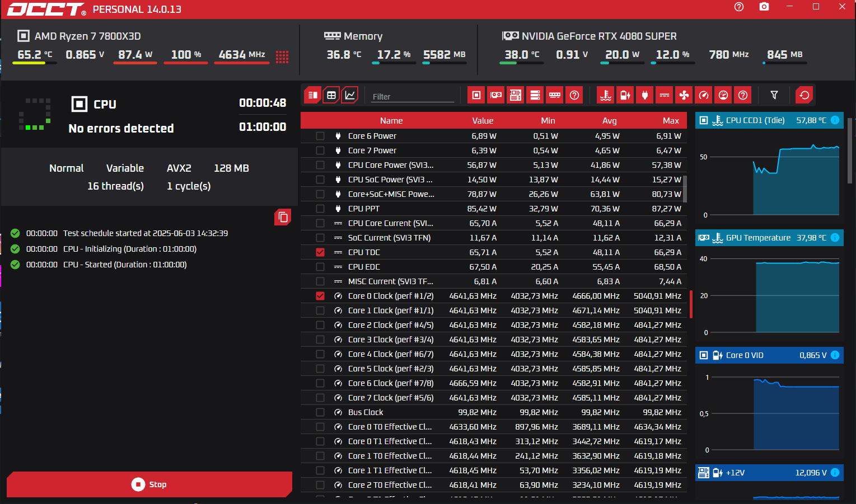The height and width of the screenshot is (504, 856).
Task: Enable the CPU PPT checkbox
Action: [320, 209]
